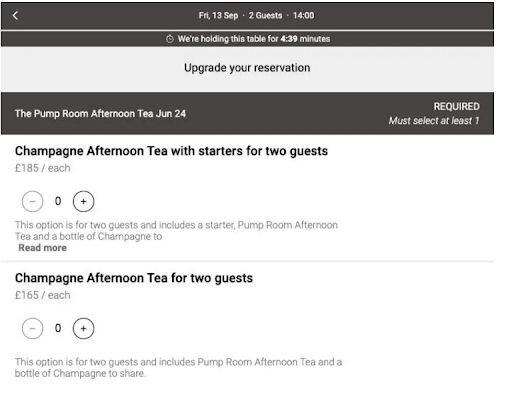Viewport: 512px width, 395px height.
Task: Increase quantity of Champagne Afternoon Tea with starters
Action: 83,201
